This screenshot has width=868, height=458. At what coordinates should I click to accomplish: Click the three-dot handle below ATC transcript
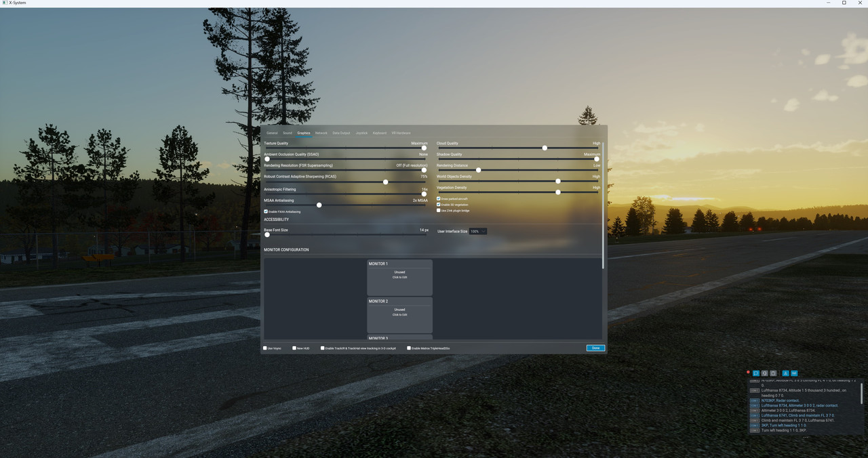(x=806, y=437)
